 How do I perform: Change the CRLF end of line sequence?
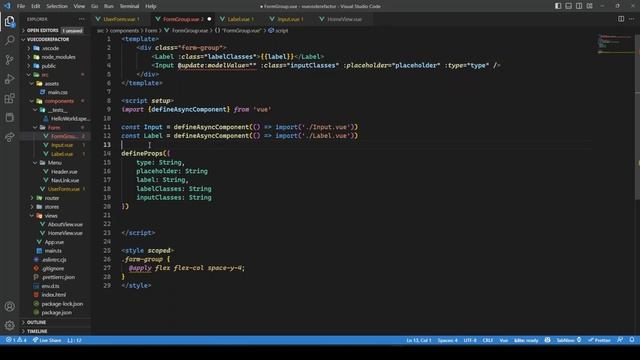pos(488,340)
